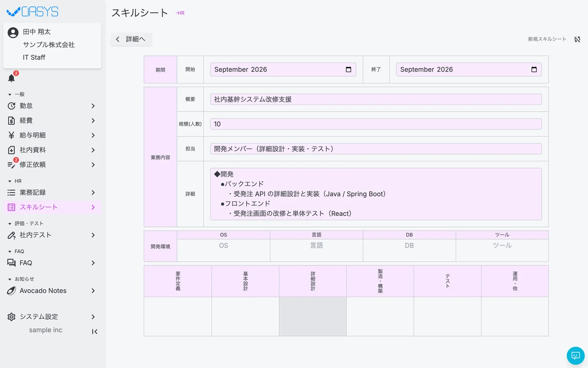Open the 経費 menu item
588x368 pixels.
click(52, 121)
